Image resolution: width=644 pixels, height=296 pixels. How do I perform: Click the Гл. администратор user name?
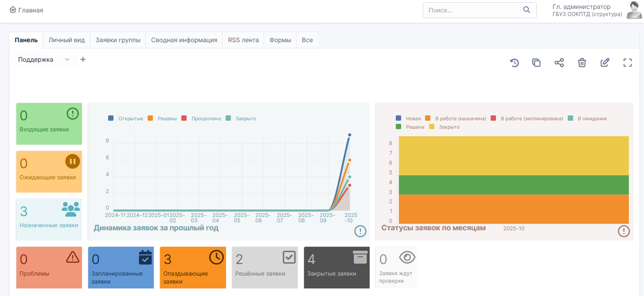pos(581,6)
